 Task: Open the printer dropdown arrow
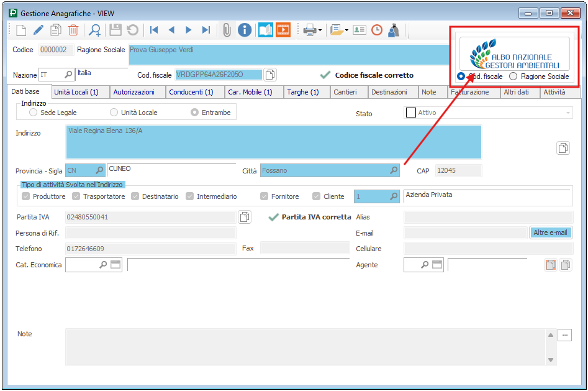coord(320,30)
